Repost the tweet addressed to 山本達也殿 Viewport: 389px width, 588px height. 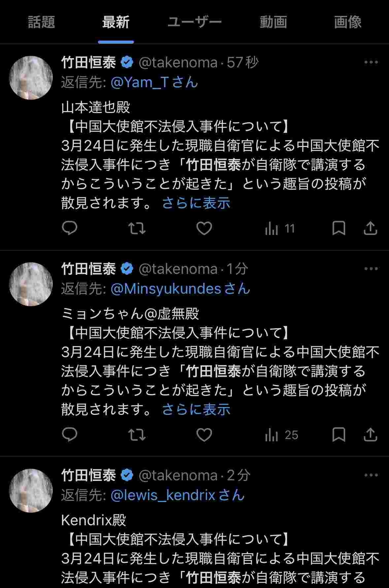(x=137, y=228)
